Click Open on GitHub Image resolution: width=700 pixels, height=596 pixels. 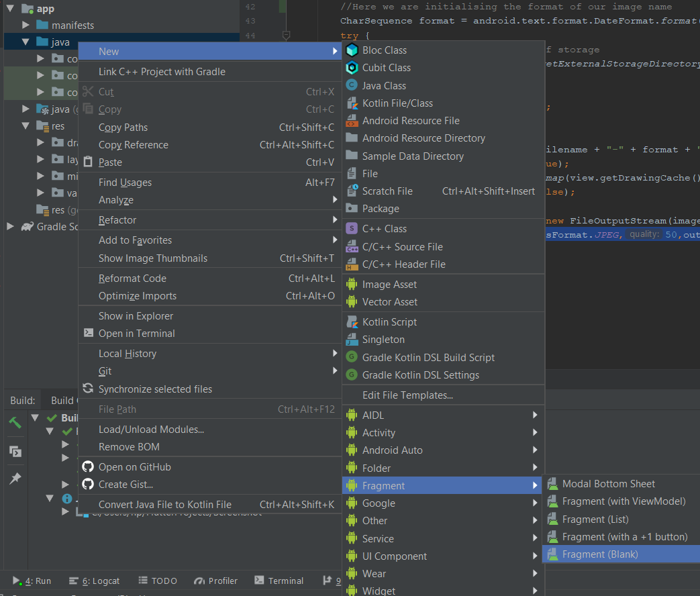click(134, 467)
